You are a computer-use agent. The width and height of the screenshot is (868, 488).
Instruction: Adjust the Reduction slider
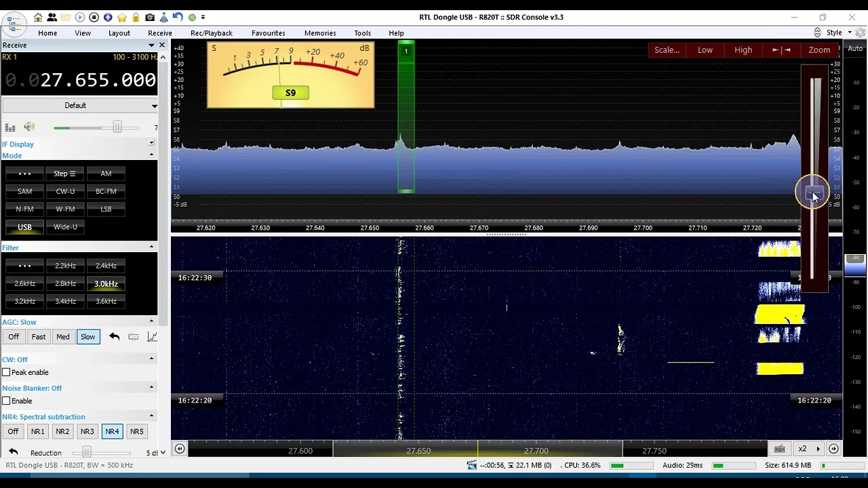point(86,452)
